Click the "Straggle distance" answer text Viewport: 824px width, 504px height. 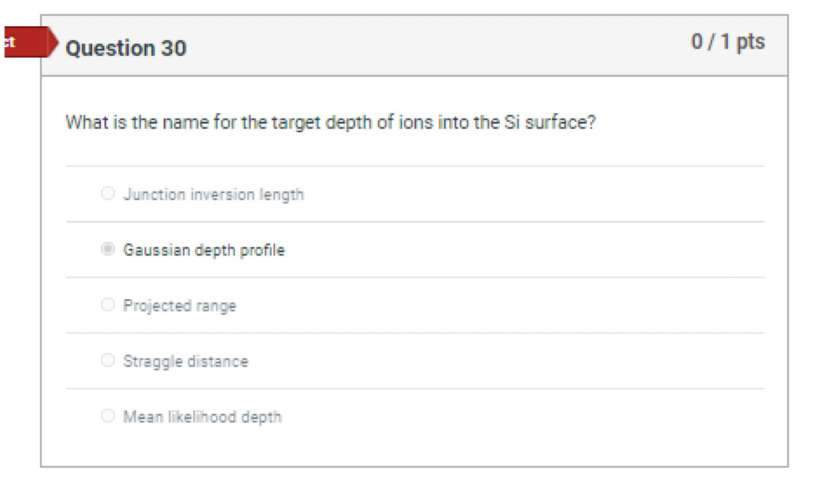(x=185, y=361)
